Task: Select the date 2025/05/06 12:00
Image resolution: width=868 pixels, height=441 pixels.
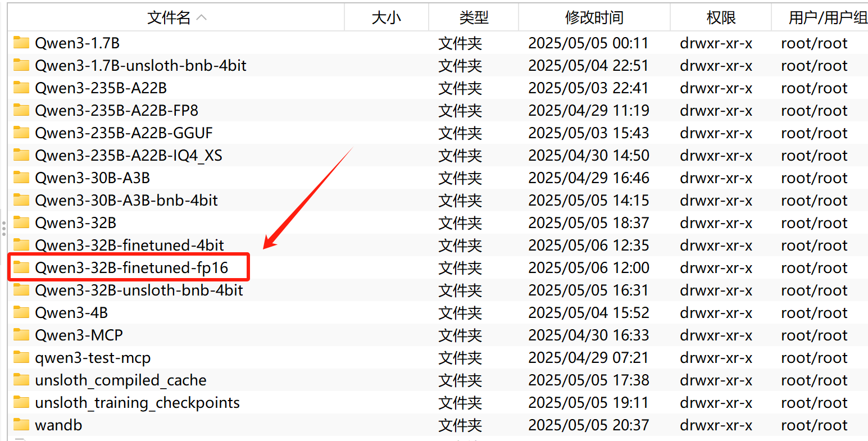Action: pyautogui.click(x=589, y=268)
